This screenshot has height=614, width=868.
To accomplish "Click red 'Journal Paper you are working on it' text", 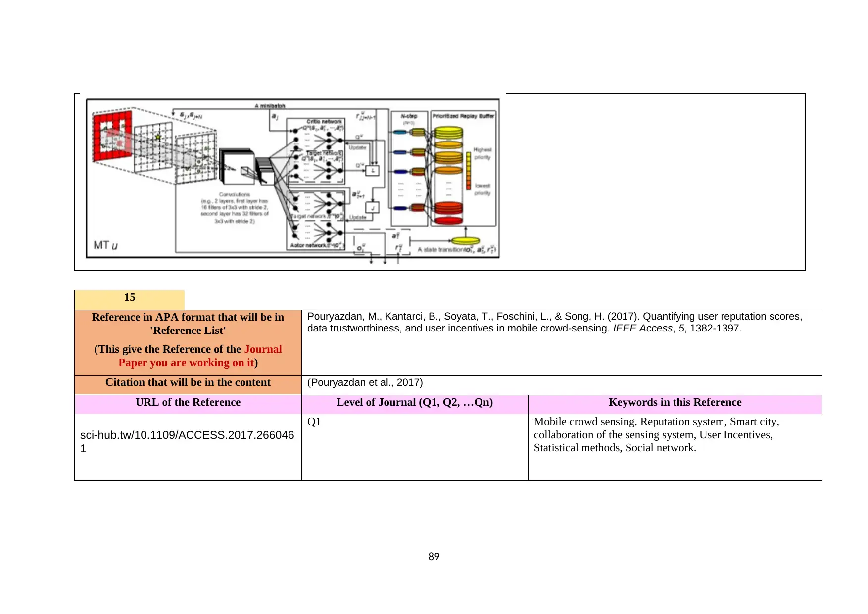I will (200, 356).
